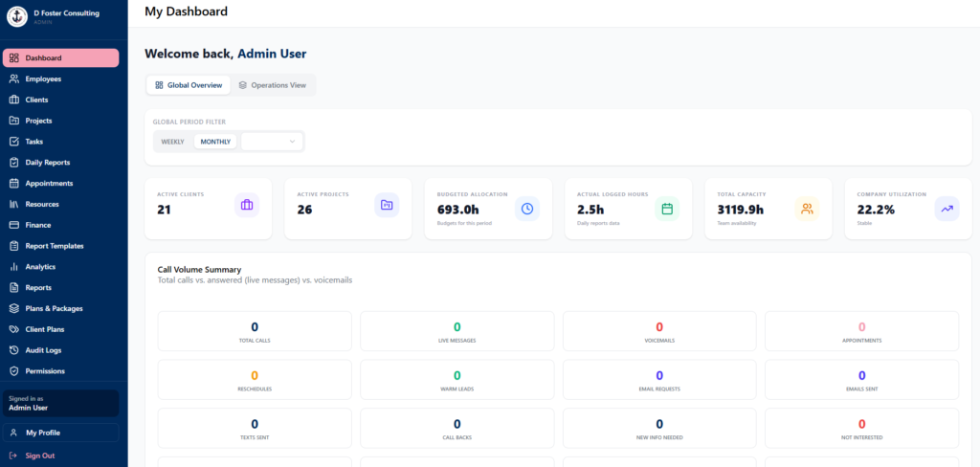Click the My Profile button

coord(60,433)
